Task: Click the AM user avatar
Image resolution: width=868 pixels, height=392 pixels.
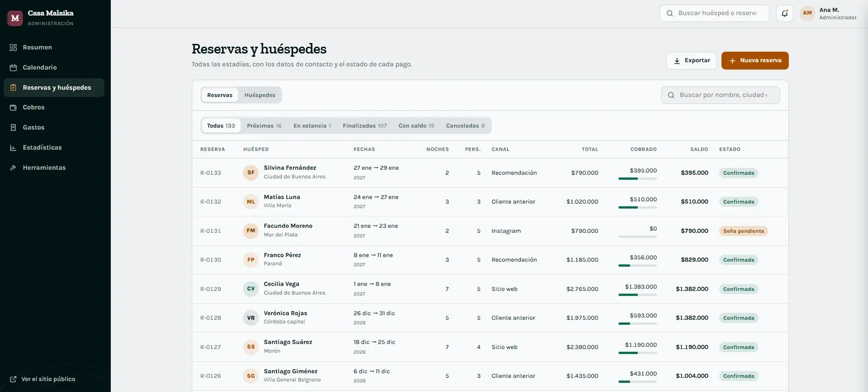Action: (807, 13)
